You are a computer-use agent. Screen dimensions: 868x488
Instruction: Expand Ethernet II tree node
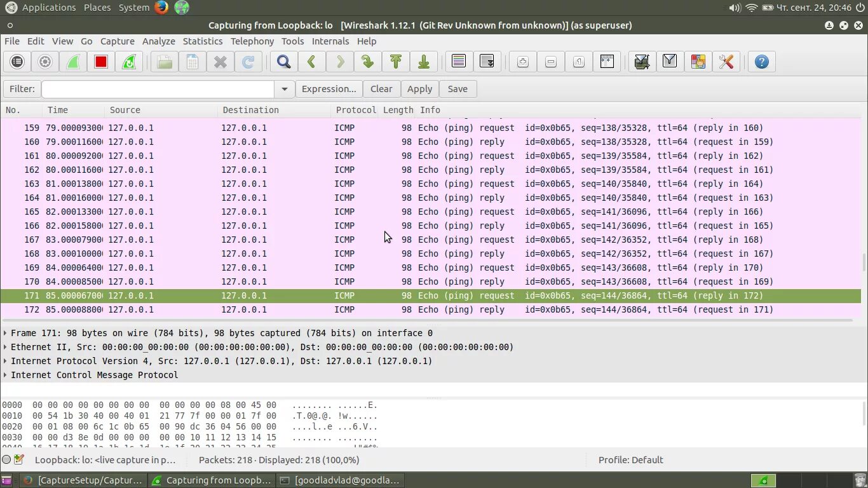click(x=6, y=347)
